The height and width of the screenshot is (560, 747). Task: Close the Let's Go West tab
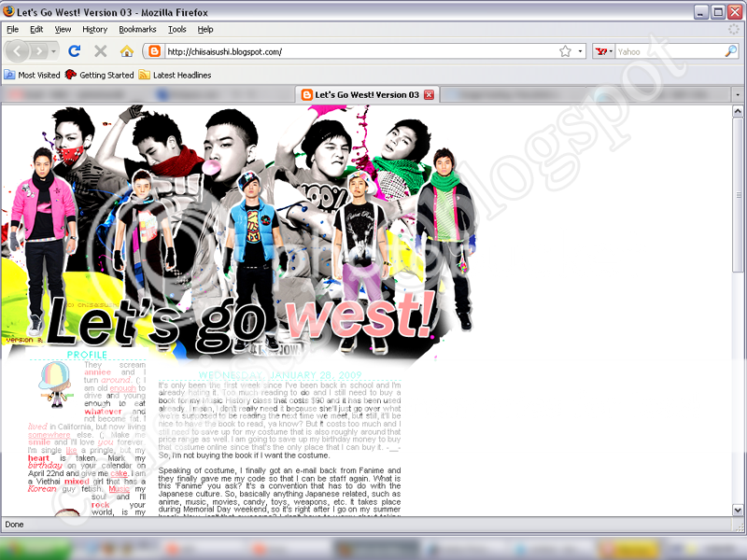pos(429,95)
